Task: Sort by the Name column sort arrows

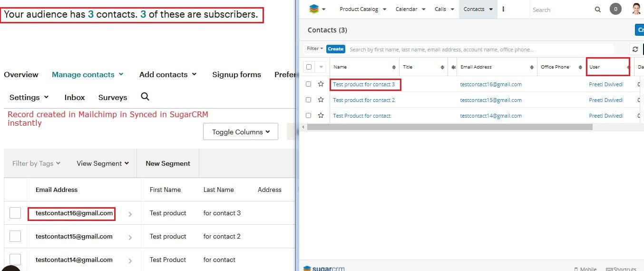Action: 394,67
